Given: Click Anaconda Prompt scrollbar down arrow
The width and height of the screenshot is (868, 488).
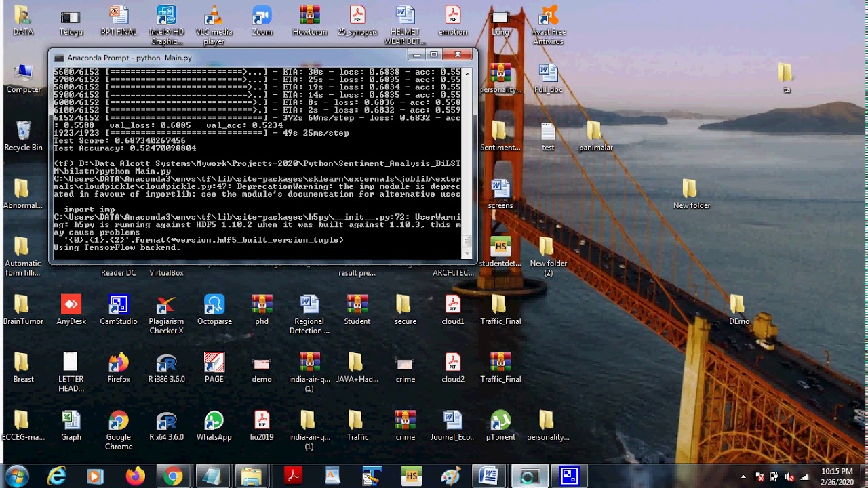Looking at the screenshot, I should [466, 253].
